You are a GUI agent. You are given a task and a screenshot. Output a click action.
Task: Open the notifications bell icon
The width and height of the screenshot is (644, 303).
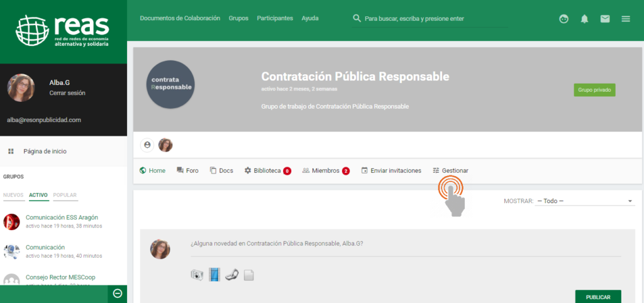584,19
